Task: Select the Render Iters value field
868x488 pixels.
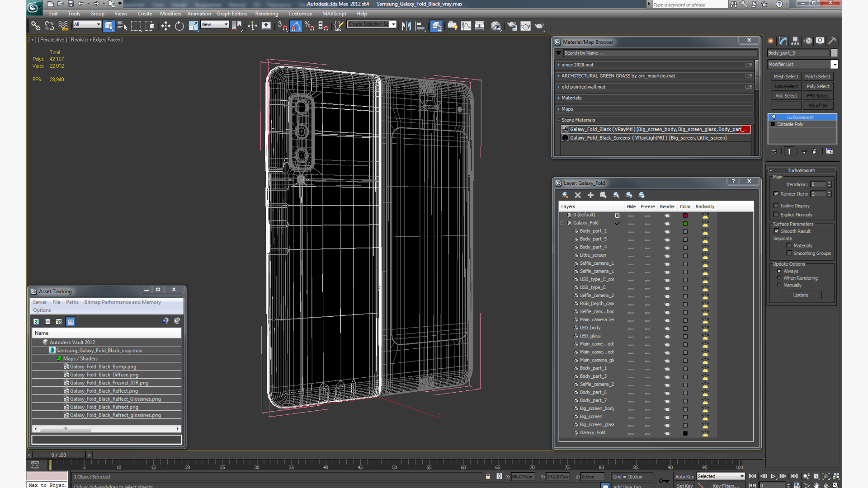Action: tap(819, 194)
